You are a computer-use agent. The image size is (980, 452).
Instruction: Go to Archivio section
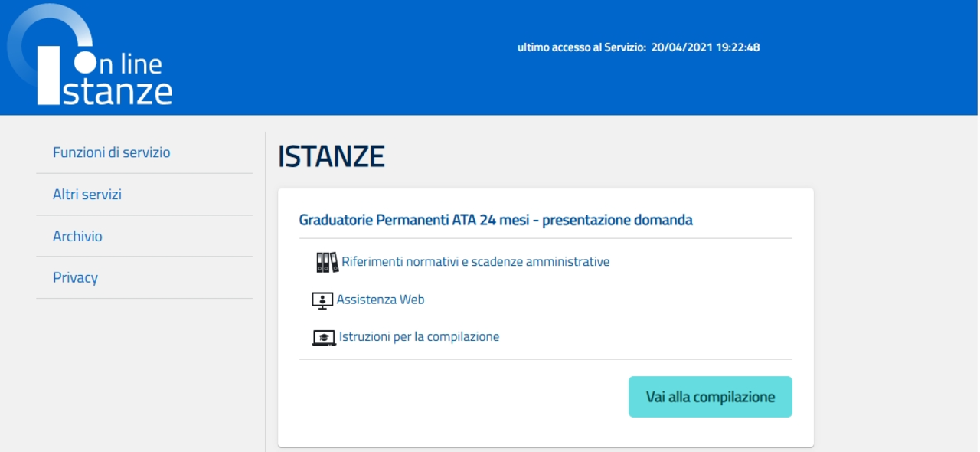click(77, 236)
